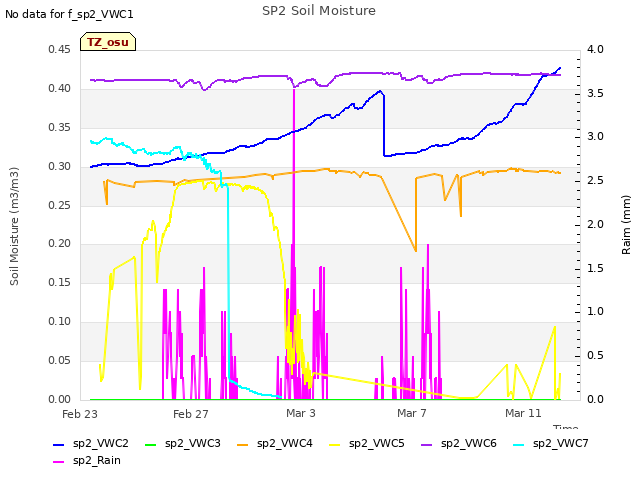Click the Mar 11 x-axis tick label
The image size is (640, 480).
[523, 413]
